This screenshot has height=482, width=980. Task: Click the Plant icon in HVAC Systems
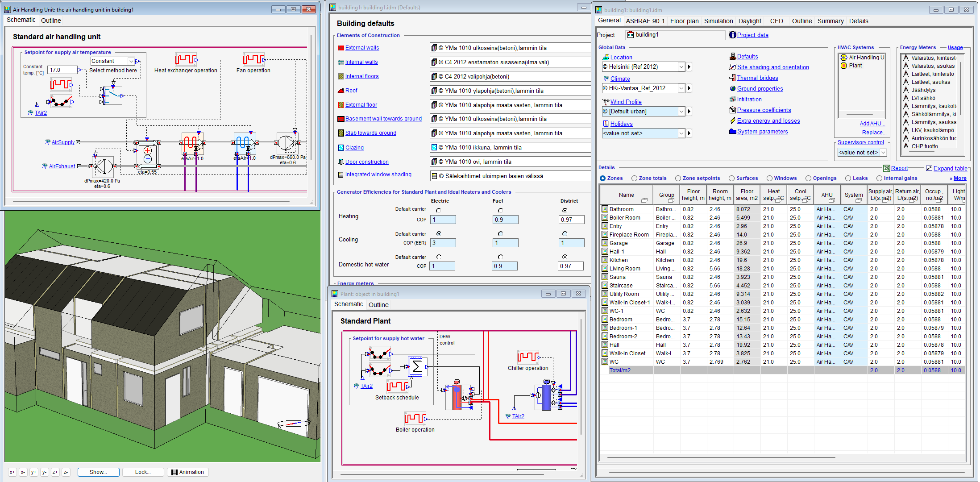844,66
